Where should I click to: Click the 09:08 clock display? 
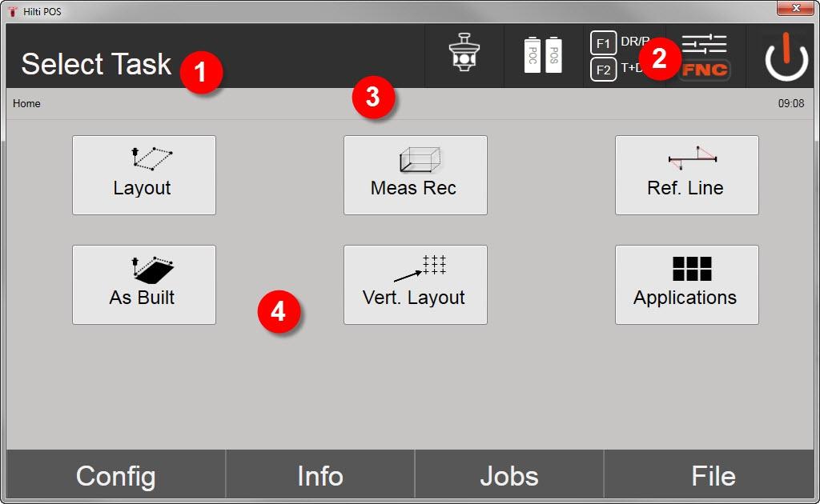coord(790,103)
